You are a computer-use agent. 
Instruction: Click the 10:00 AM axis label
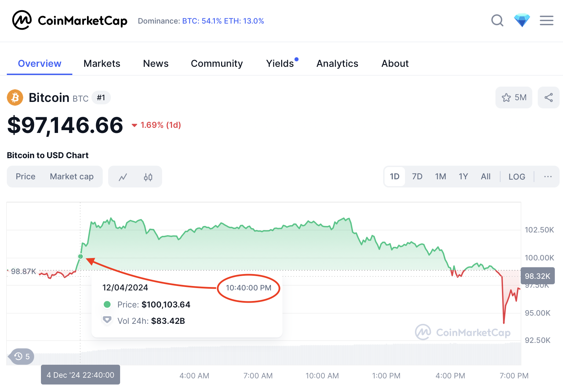[x=322, y=376]
